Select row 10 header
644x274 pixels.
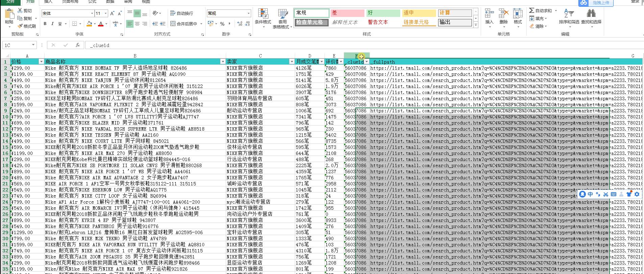tap(5, 117)
